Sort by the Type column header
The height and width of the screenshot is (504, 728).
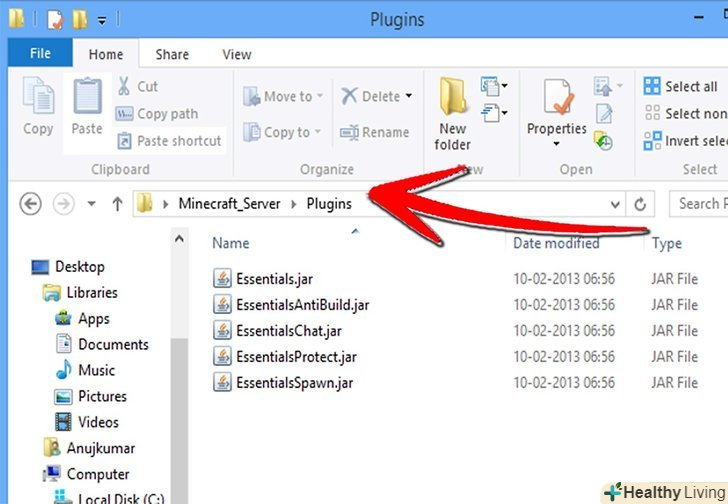click(667, 243)
